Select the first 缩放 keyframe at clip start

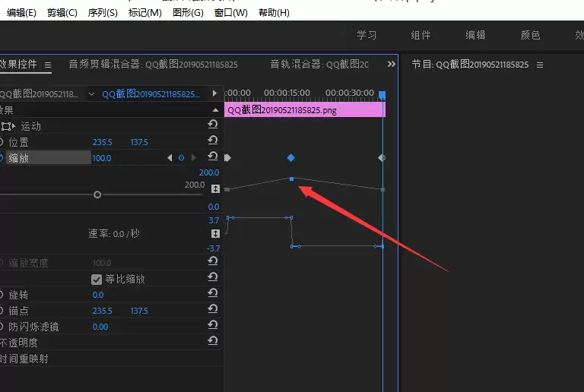[x=227, y=158]
